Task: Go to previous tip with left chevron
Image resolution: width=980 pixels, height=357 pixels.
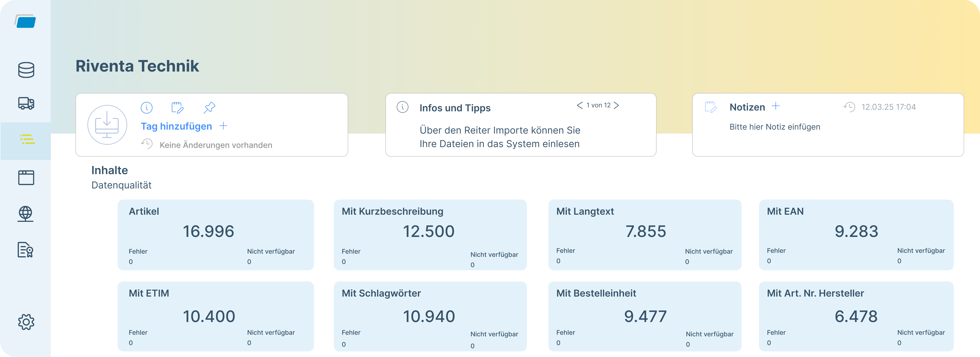Action: pos(580,105)
